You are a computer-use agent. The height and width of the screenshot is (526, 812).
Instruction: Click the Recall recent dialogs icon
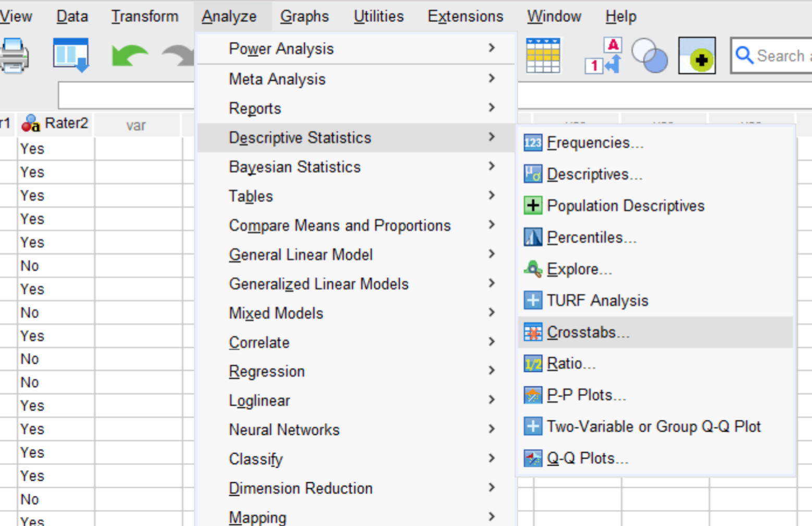point(71,55)
